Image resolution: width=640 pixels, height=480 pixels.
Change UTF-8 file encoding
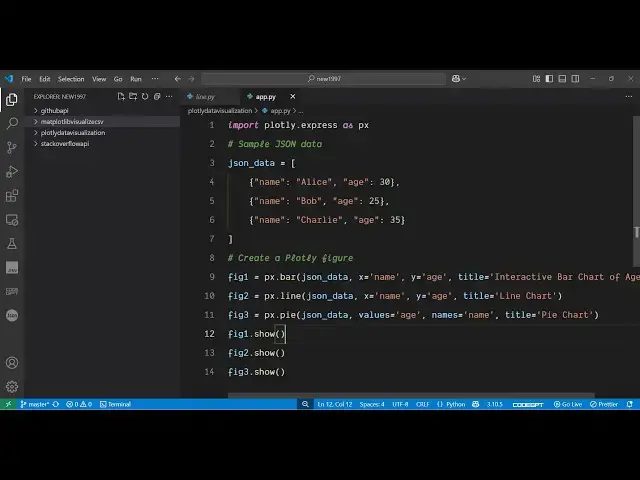[400, 404]
